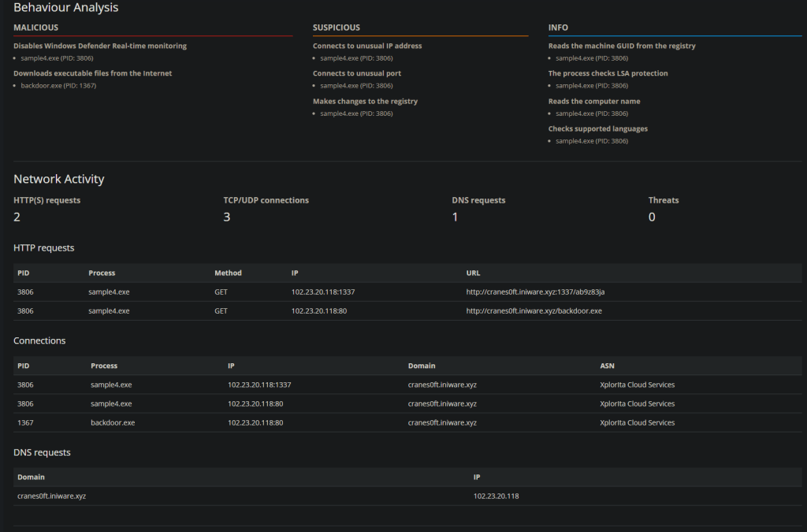Open 'Disables Windows Defender Real-time monitoring' entry
Image resolution: width=807 pixels, height=532 pixels.
[x=100, y=46]
